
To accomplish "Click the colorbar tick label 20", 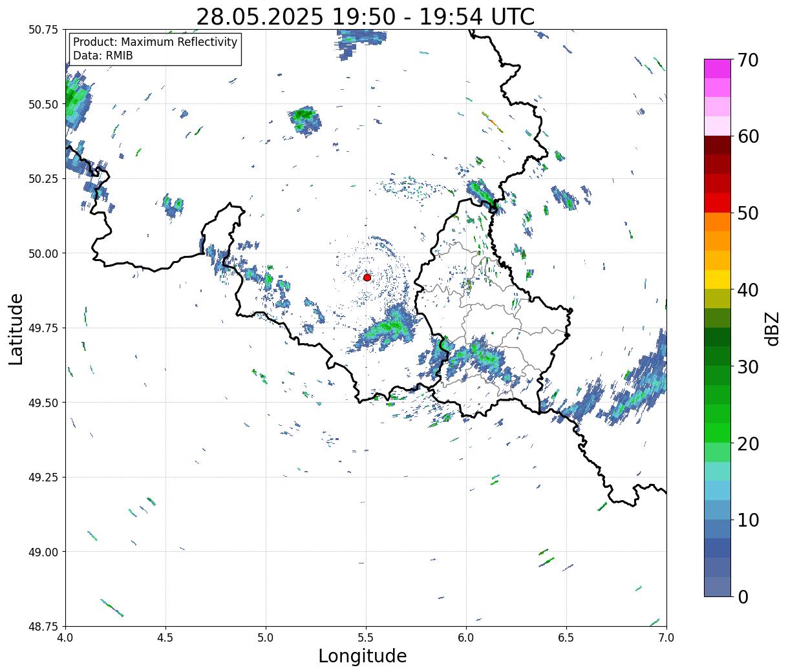I will pyautogui.click(x=748, y=444).
